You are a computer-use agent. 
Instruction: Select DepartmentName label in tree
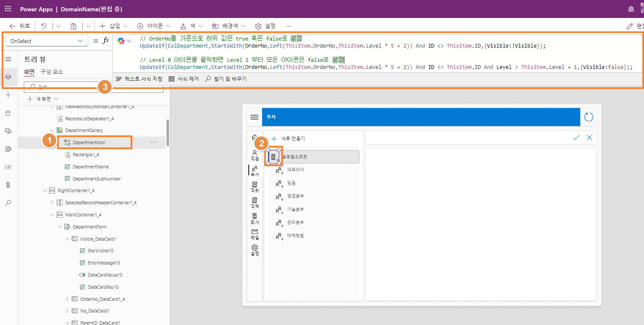click(91, 167)
